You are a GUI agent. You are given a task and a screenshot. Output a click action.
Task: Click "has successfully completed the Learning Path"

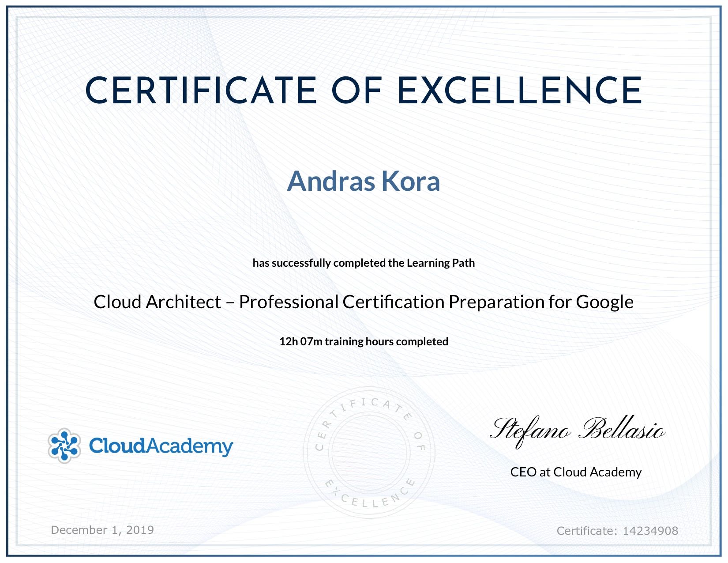coord(364,263)
